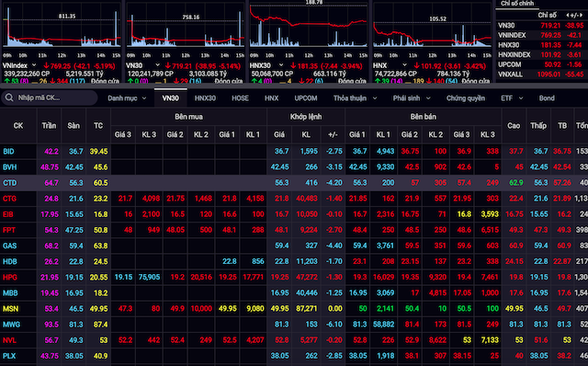Click MSN matched volume 87,271

coord(307,309)
